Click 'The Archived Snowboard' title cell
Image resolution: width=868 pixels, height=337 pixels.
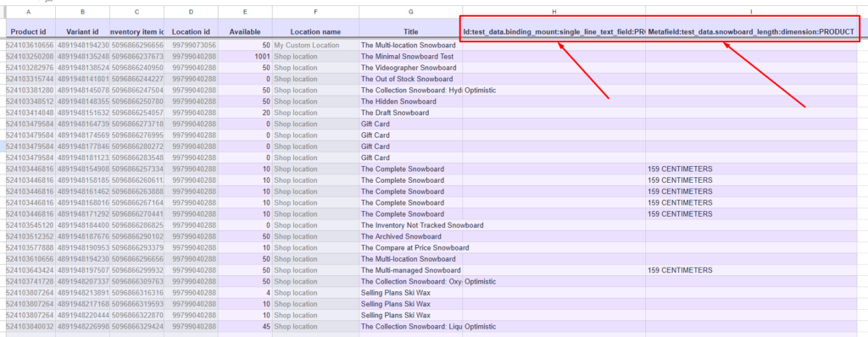coord(411,236)
